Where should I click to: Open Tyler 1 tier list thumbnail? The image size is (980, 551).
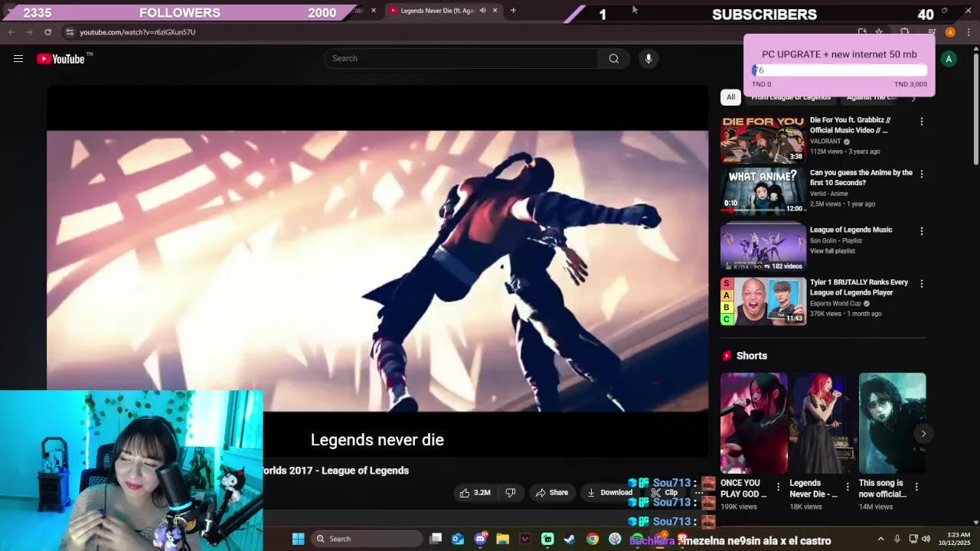coord(763,301)
